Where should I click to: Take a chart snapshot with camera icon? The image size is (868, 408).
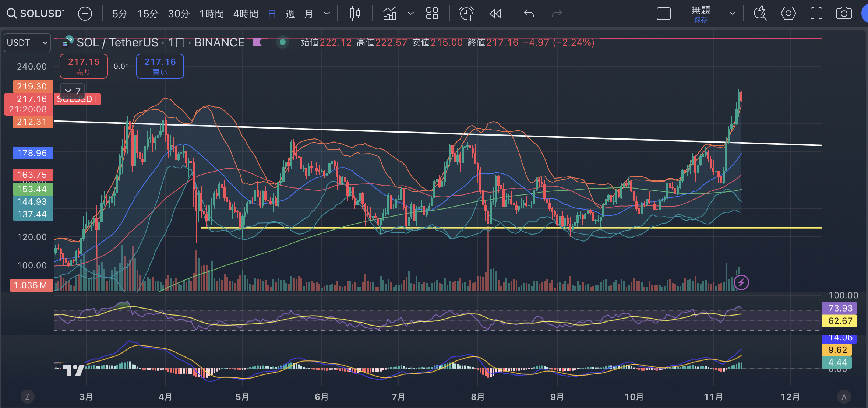pyautogui.click(x=844, y=14)
